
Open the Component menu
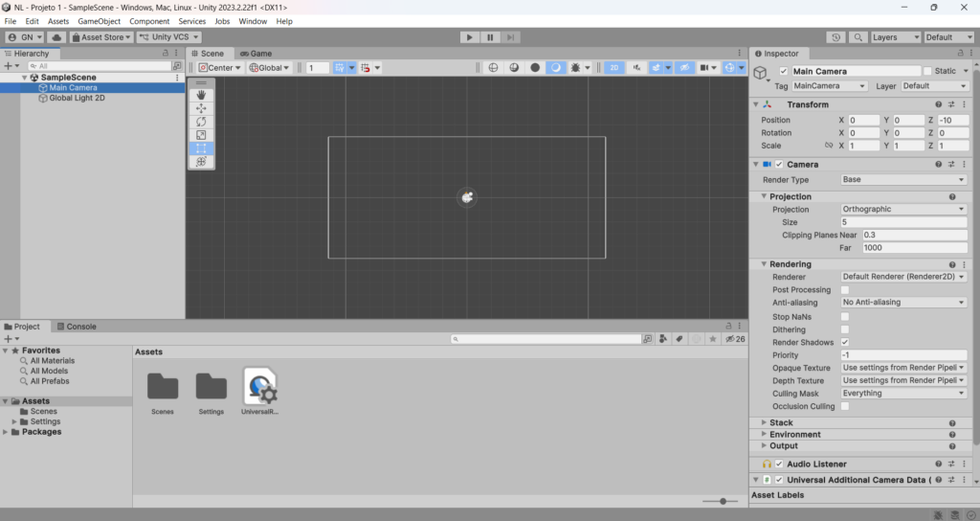149,21
